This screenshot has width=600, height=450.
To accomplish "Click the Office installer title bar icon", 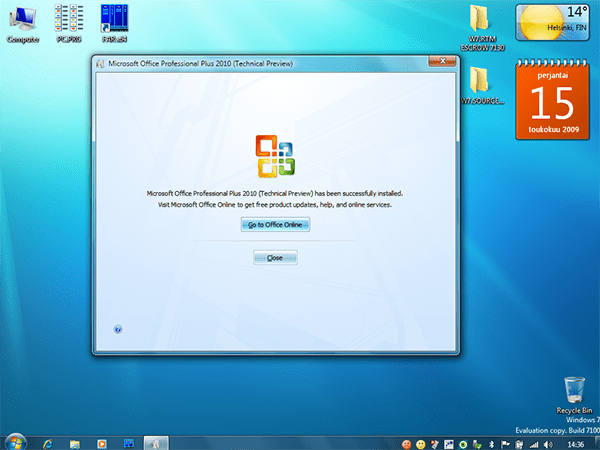I will tap(100, 64).
